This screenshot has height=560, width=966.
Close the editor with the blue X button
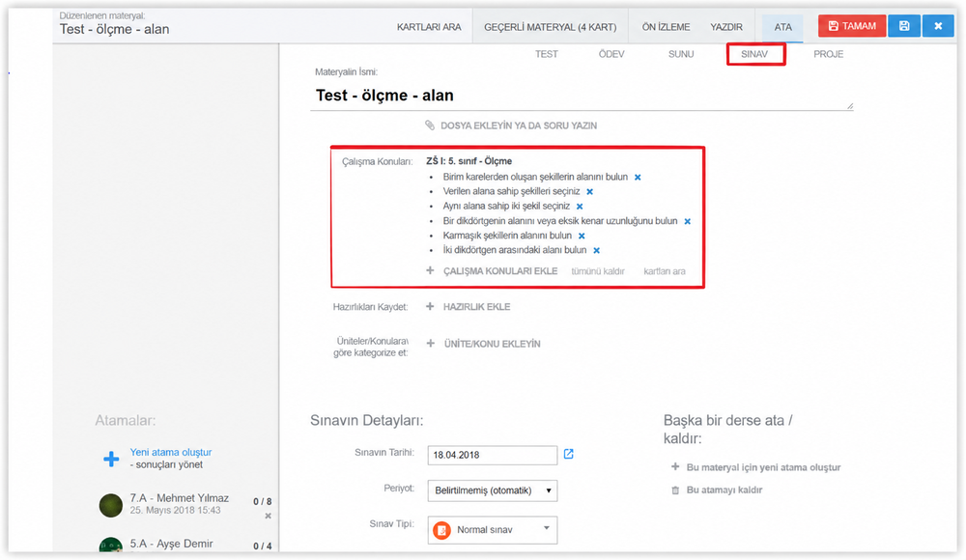938,26
